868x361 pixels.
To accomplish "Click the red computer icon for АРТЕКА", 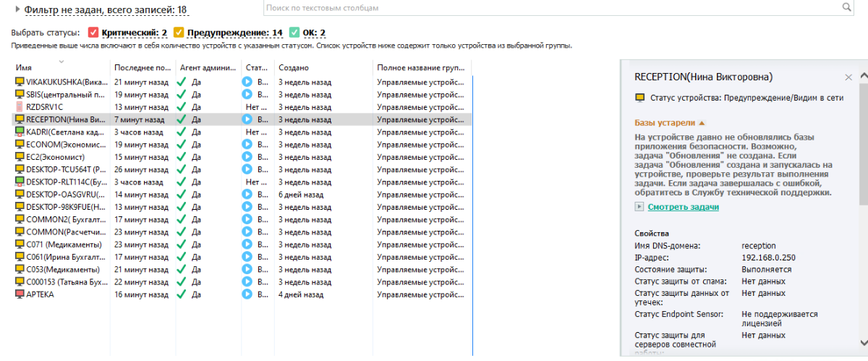I will (20, 294).
